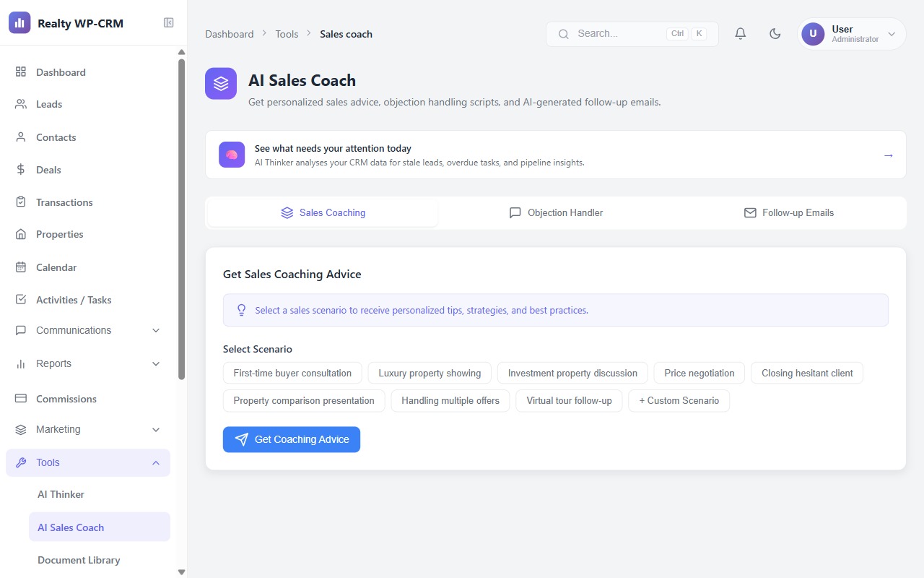Click the Contacts person icon
The height and width of the screenshot is (578, 924).
coord(21,137)
